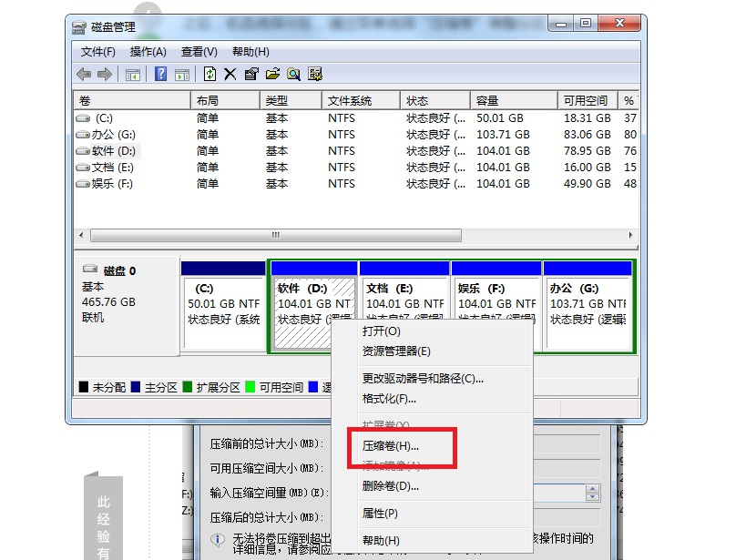Open the 查看(V) menu
The width and height of the screenshot is (736, 560).
pyautogui.click(x=199, y=52)
